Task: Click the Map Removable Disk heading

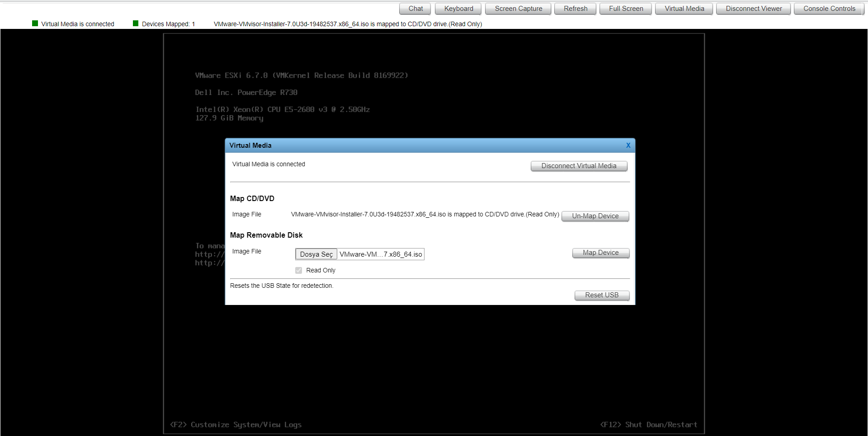Action: point(266,235)
